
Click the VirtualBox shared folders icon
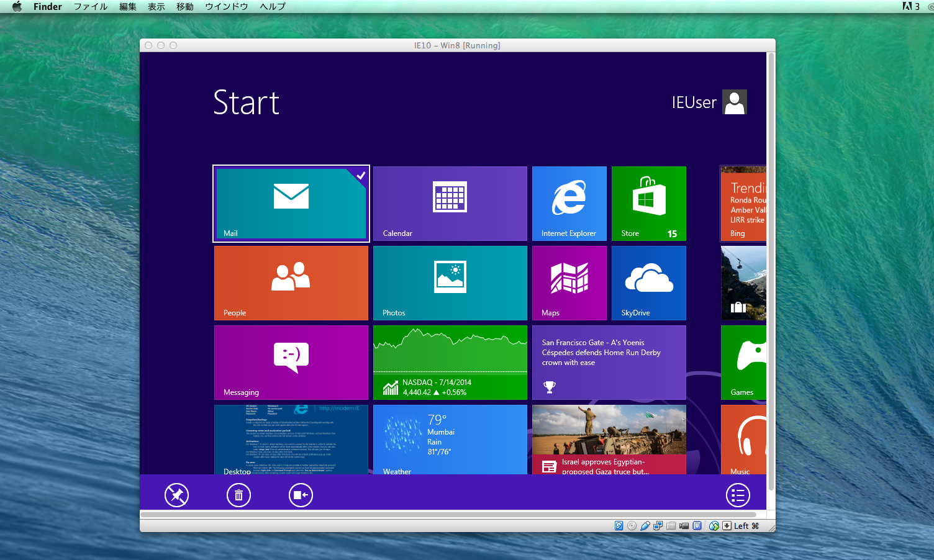[671, 526]
